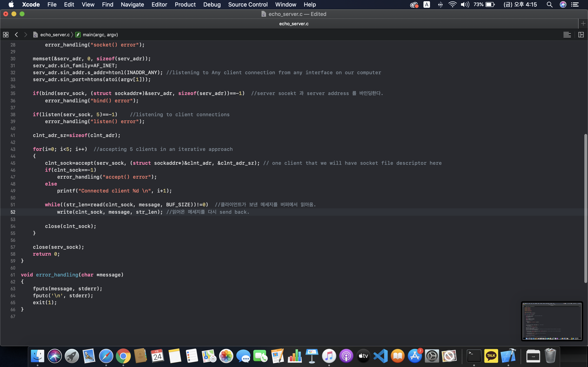Add an editor pane on the right
Image resolution: width=588 pixels, height=367 pixels.
581,35
